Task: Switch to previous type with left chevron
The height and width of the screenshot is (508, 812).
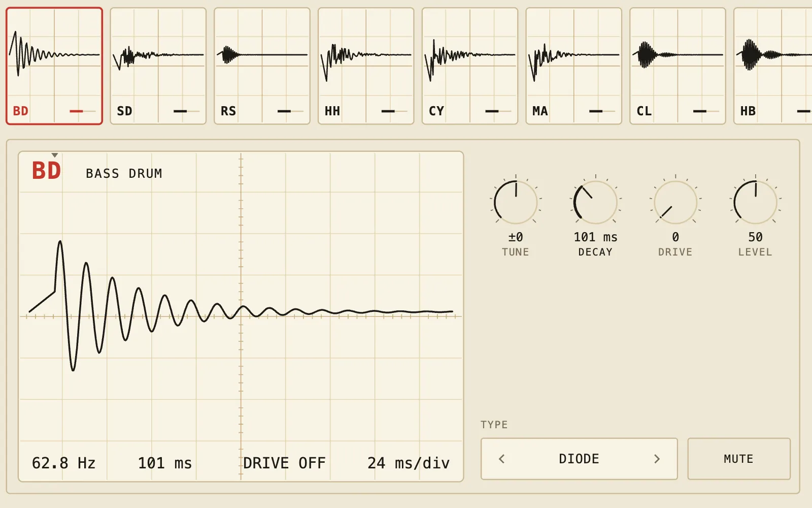Action: [x=502, y=459]
